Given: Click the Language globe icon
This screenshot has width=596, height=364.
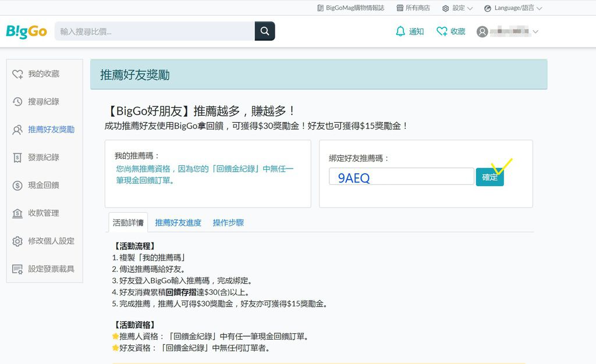Looking at the screenshot, I should [x=488, y=8].
